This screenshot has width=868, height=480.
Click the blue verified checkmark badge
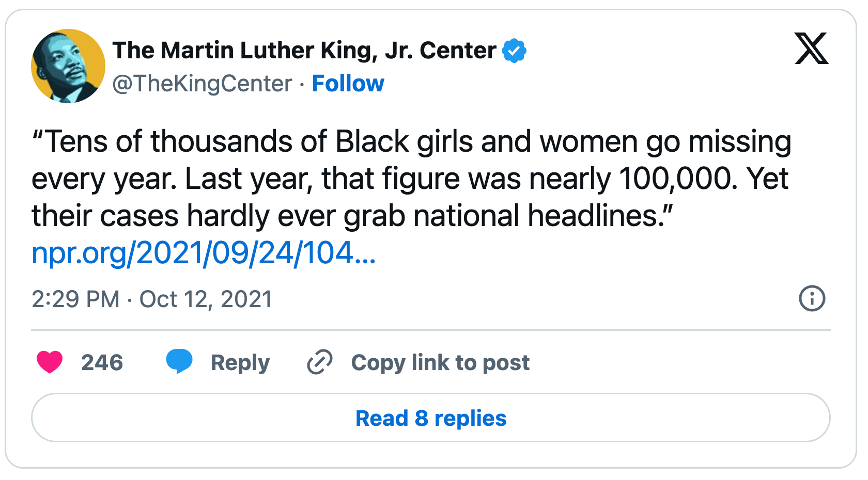click(x=514, y=51)
